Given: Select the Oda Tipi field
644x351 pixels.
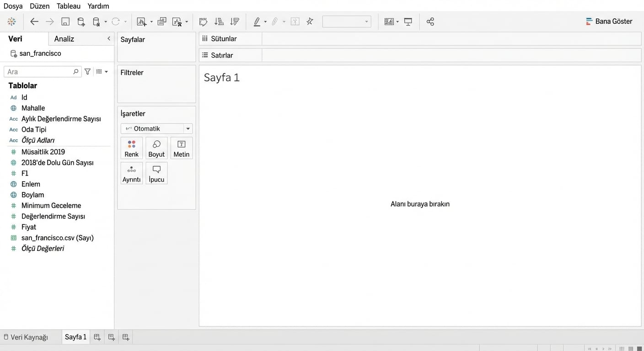Looking at the screenshot, I should (x=34, y=129).
